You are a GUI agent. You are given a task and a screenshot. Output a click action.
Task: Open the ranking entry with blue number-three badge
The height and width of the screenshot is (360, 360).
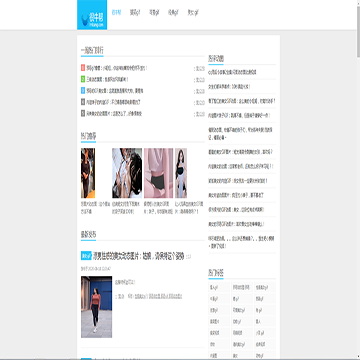(115, 91)
